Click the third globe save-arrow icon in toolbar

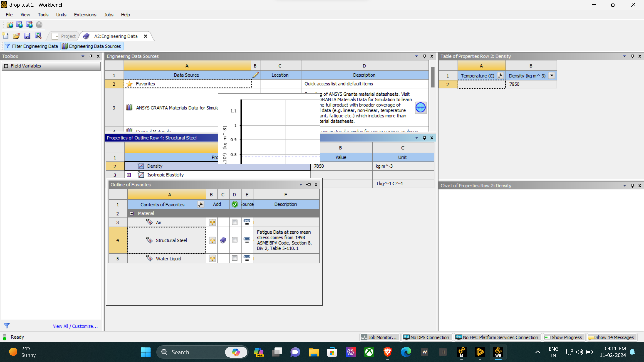29,25
